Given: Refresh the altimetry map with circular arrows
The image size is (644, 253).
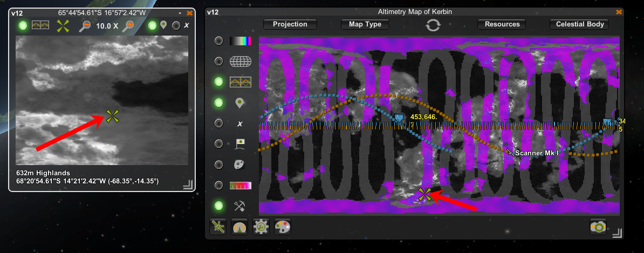Looking at the screenshot, I should click(433, 25).
